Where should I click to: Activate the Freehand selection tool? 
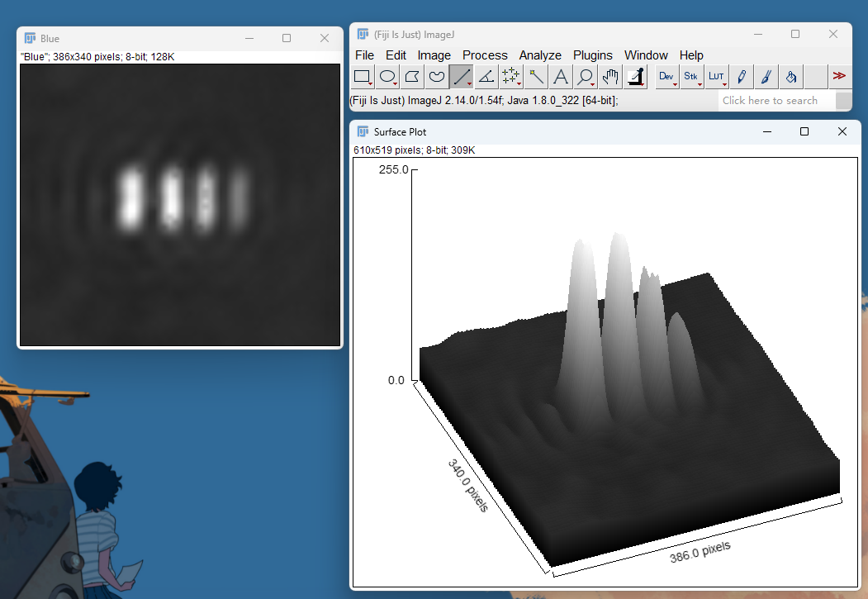pos(437,76)
